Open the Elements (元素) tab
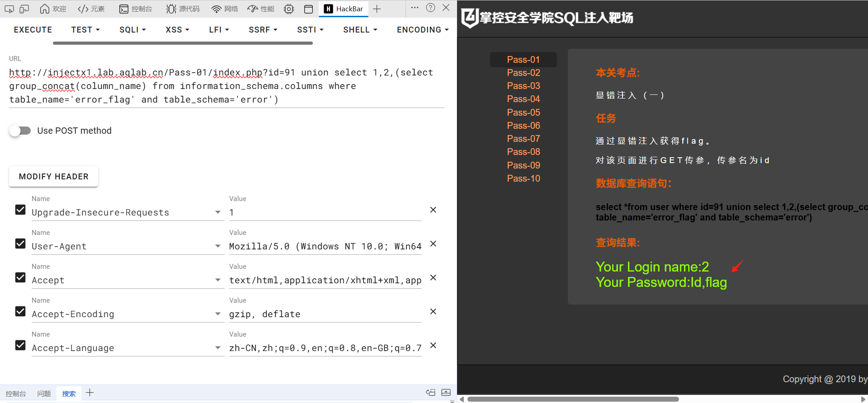868x403 pixels. [x=91, y=9]
